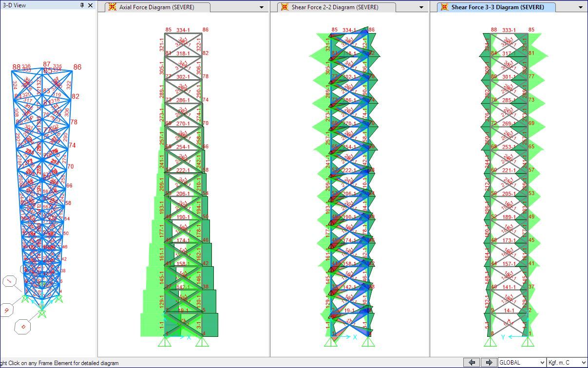Click the Axial Force Diagram tab icon
The height and width of the screenshot is (368, 588).
(112, 7)
